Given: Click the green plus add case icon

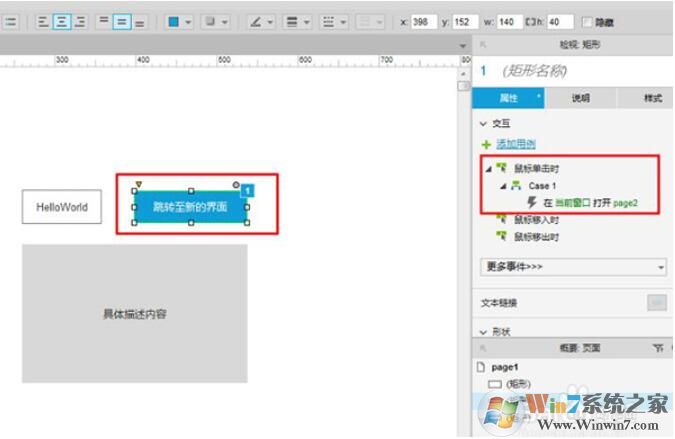Looking at the screenshot, I should [486, 144].
